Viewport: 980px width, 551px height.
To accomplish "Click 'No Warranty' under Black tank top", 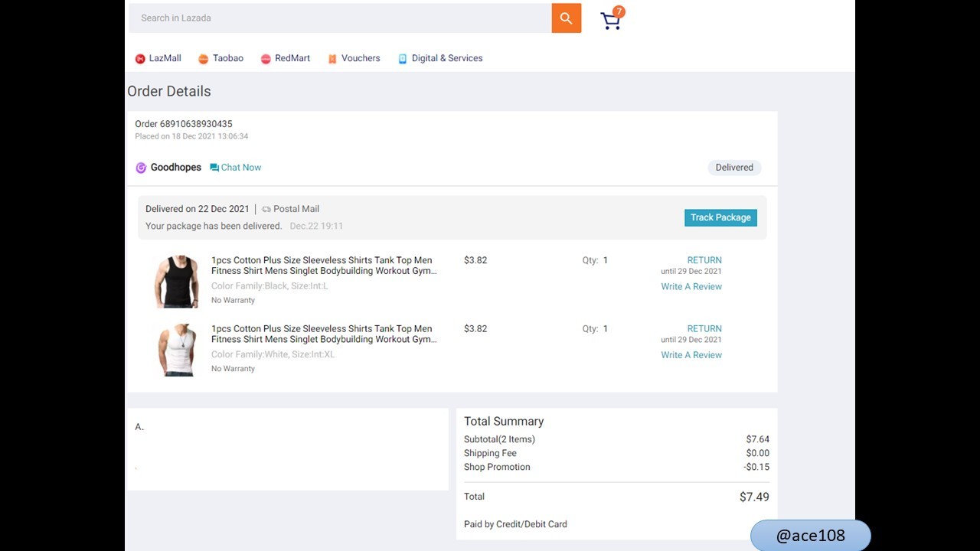I will coord(233,300).
